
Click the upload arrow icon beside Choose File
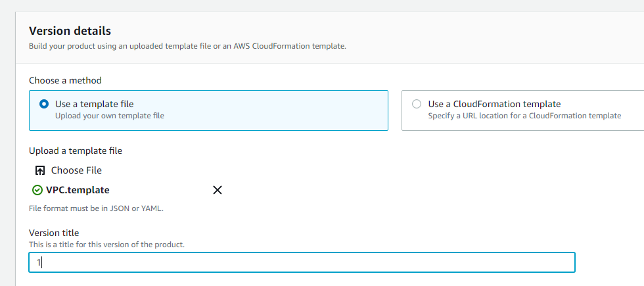40,170
